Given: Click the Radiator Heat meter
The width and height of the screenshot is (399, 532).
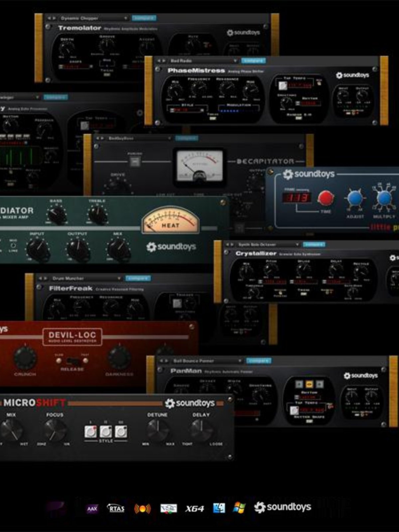Looking at the screenshot, I should [x=170, y=219].
